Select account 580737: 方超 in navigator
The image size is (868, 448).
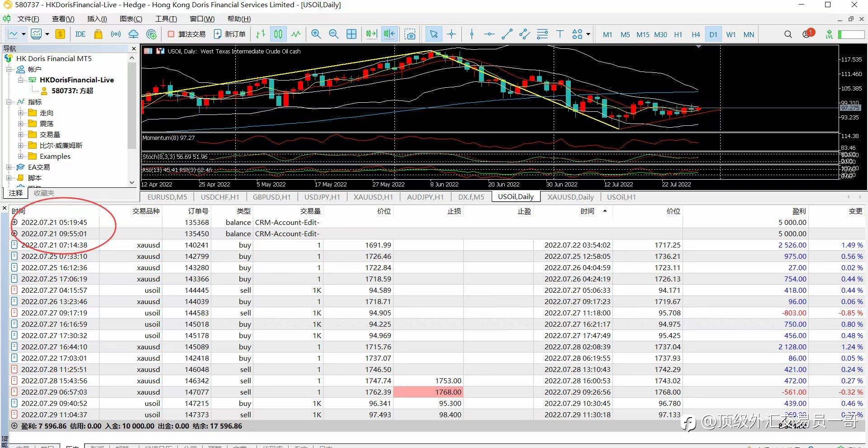(72, 91)
